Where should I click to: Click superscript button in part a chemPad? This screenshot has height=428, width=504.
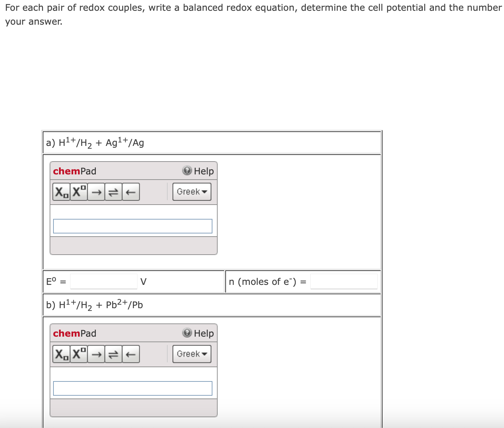79,192
